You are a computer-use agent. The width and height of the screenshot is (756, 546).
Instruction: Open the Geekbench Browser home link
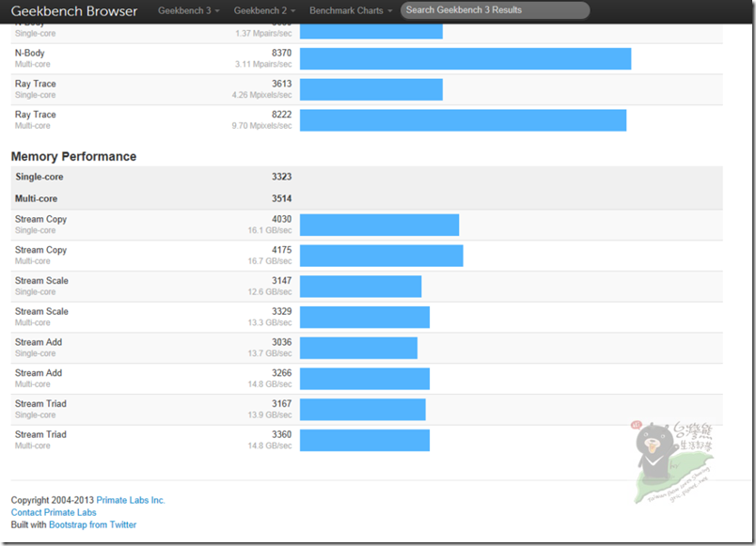pyautogui.click(x=73, y=10)
